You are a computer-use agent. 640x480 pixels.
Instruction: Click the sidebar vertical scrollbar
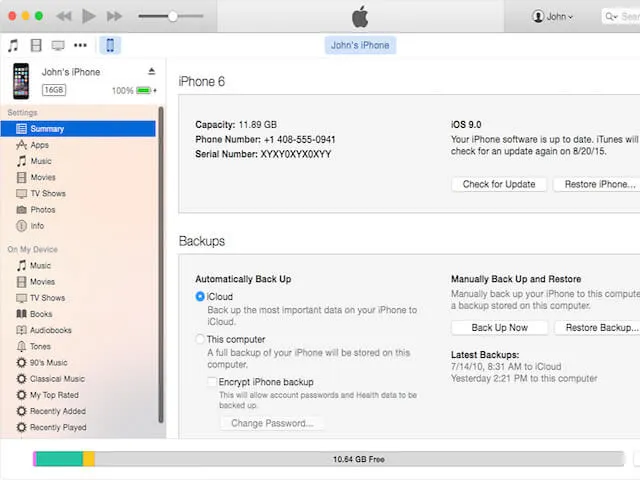click(x=161, y=264)
